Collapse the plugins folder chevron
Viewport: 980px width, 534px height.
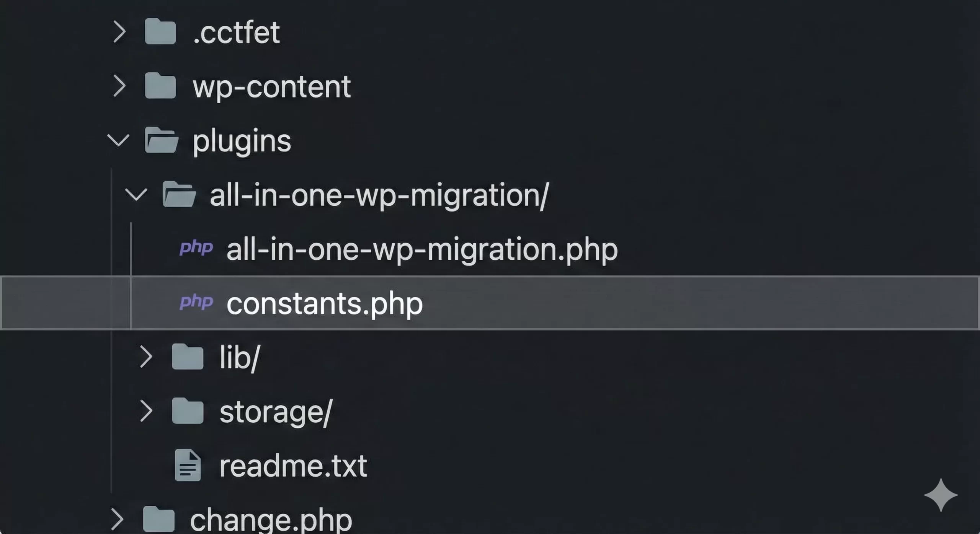[118, 140]
